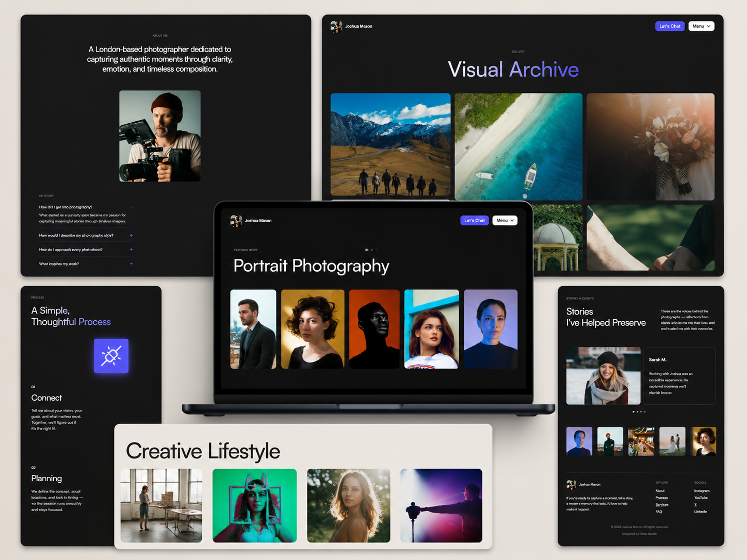
Task: Open the aerial beach with boats photo
Action: 518,146
